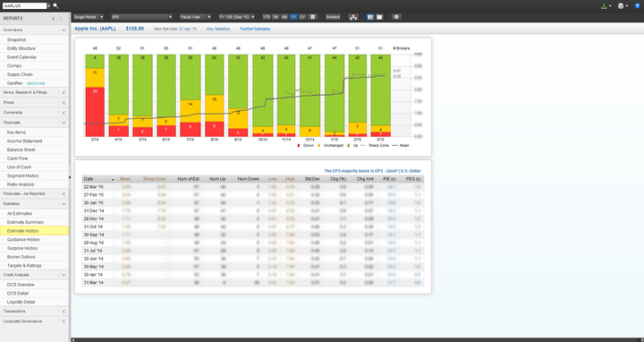Click the search magnifier icon beside ticker box
Viewport: 644px width, 342px height.
point(55,6)
